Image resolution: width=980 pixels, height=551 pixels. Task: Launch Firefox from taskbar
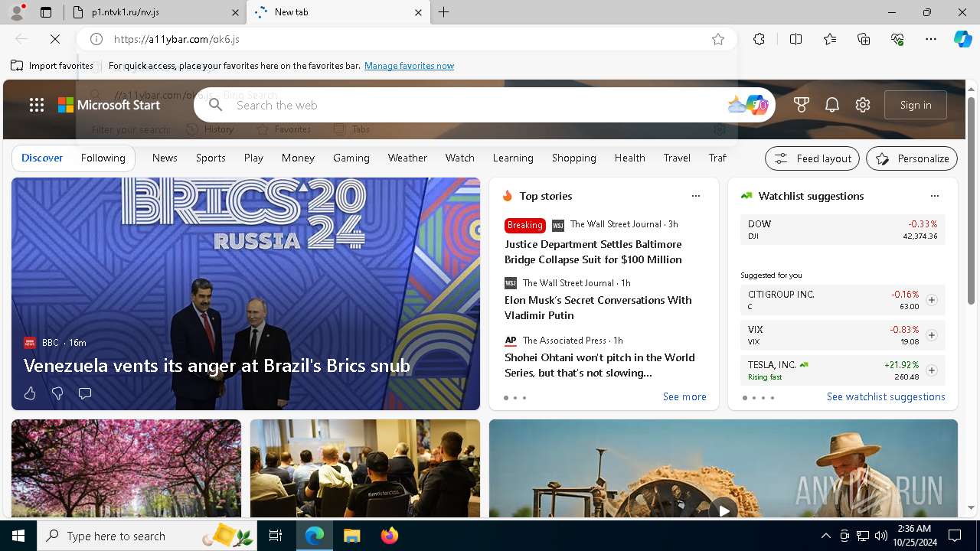389,536
